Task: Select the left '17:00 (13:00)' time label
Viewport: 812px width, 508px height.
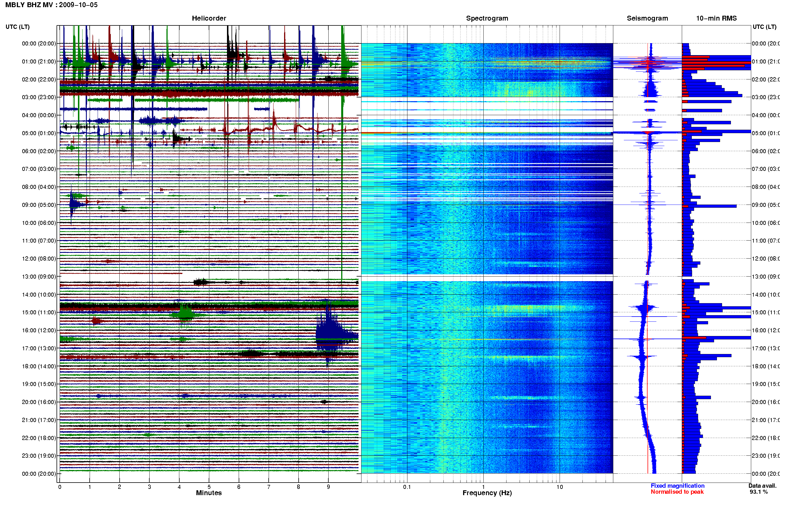Action: (x=39, y=348)
